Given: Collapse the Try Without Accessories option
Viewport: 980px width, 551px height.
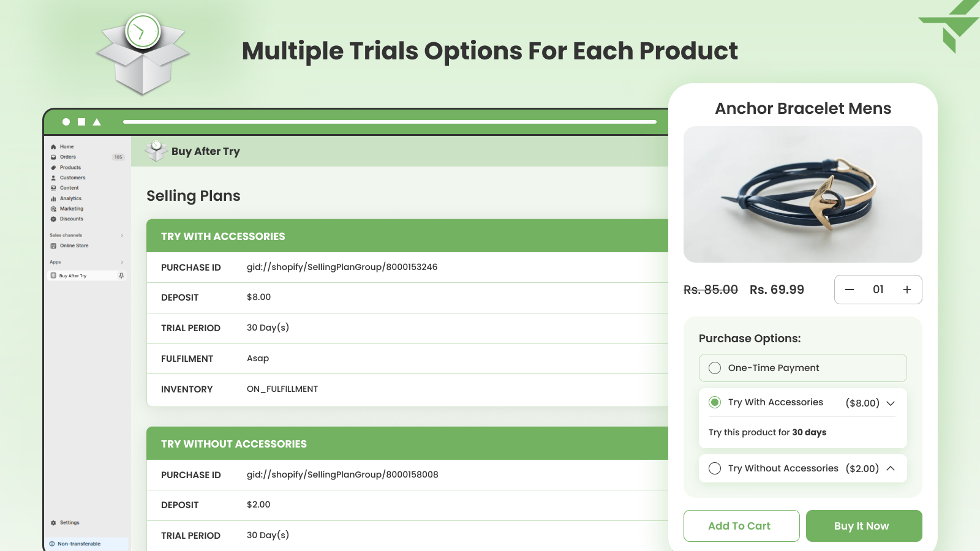Looking at the screenshot, I should click(891, 468).
